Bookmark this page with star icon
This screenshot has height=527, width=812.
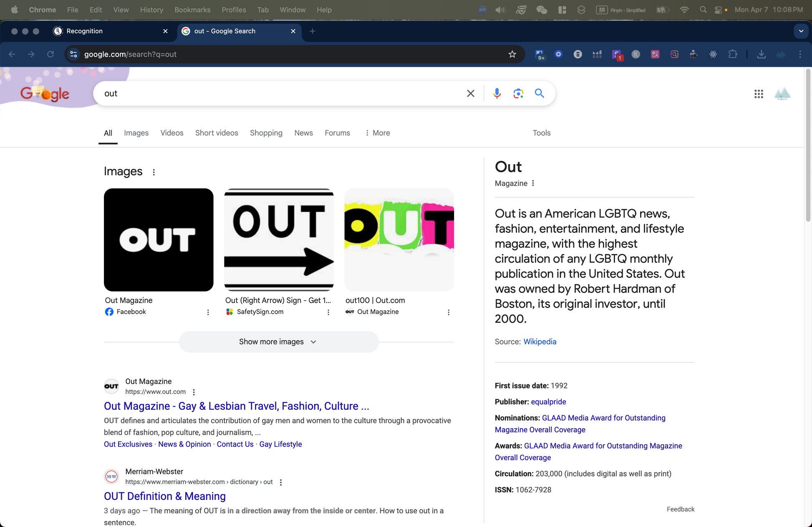click(x=512, y=54)
